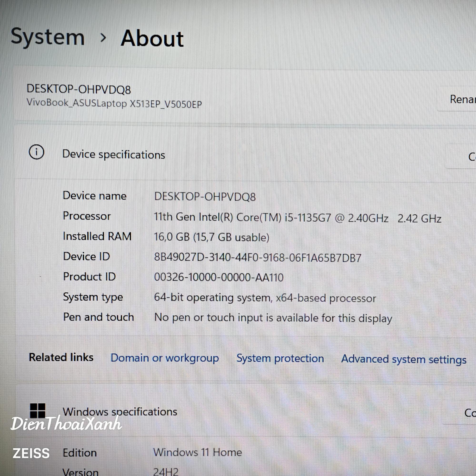
Task: Click the System type label
Action: coord(93,297)
